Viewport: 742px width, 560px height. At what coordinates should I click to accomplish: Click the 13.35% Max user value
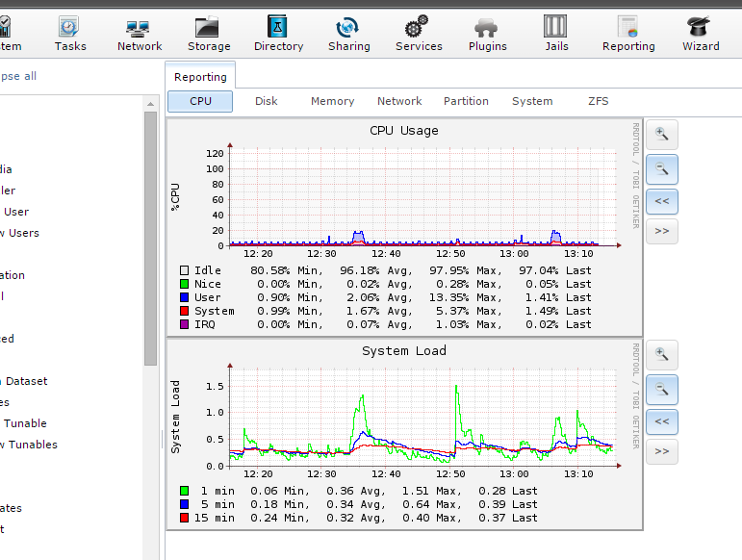(465, 297)
